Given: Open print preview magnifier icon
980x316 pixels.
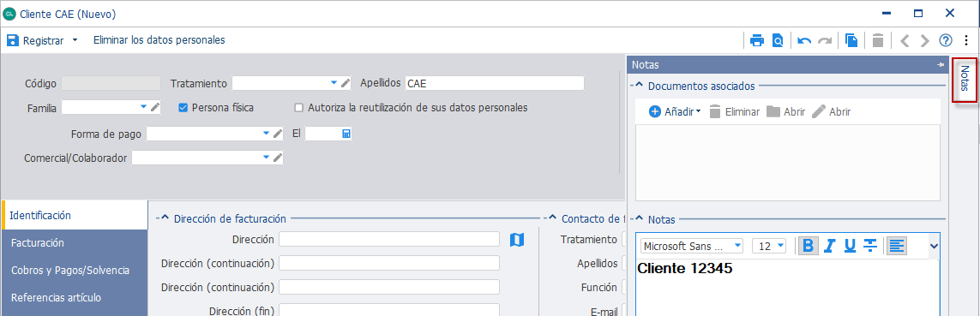Looking at the screenshot, I should (x=778, y=40).
